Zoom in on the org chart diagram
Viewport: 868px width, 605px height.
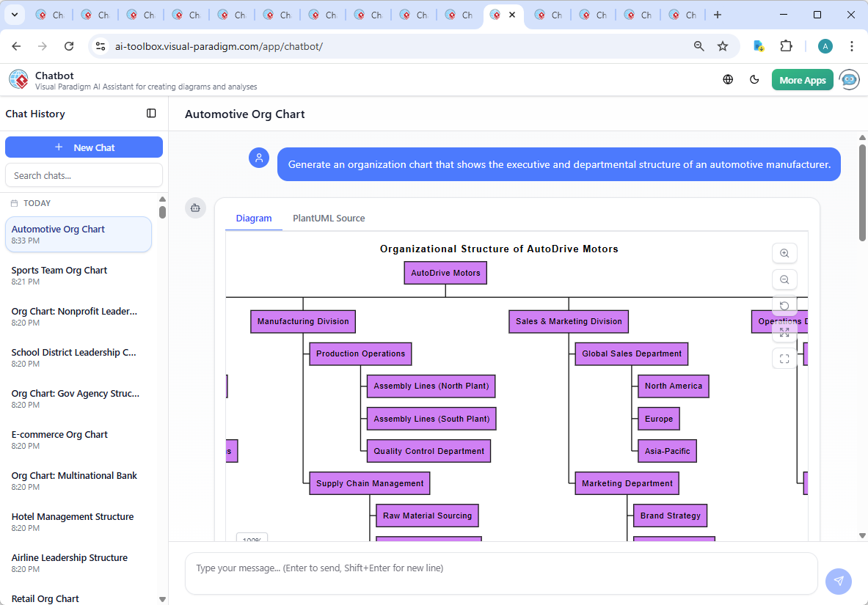[784, 253]
